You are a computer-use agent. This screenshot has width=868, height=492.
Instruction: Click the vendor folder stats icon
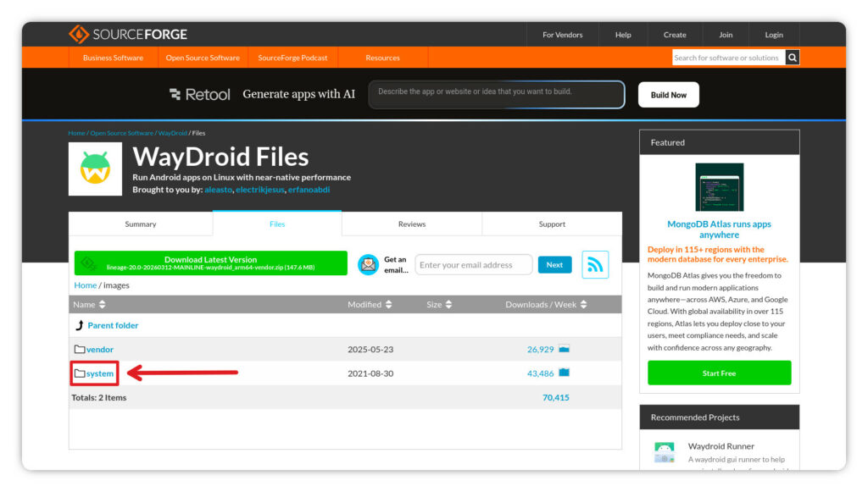click(x=565, y=349)
